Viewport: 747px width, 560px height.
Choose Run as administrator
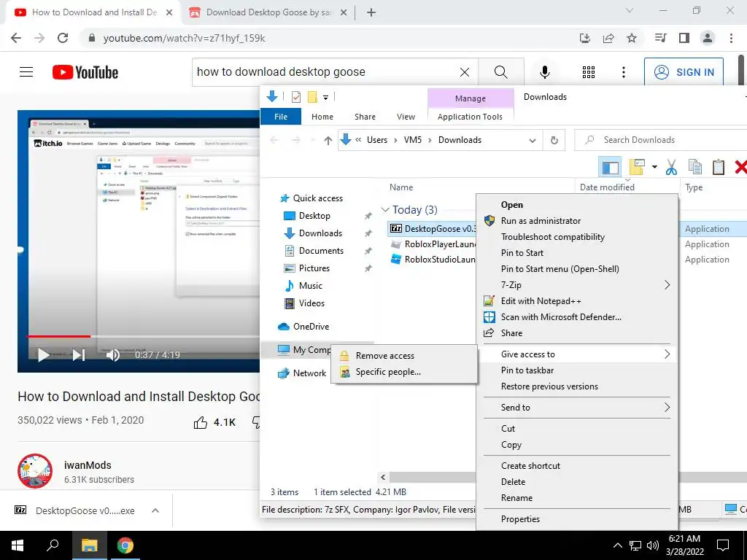click(x=577, y=220)
